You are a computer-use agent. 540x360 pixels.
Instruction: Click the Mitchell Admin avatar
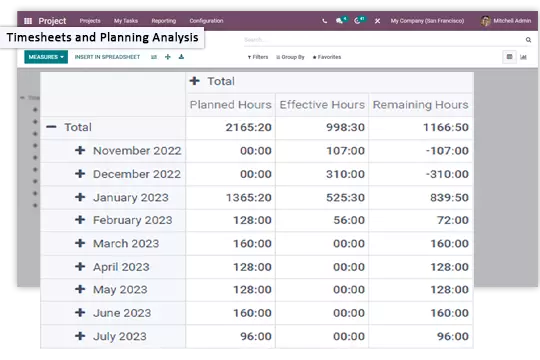tap(485, 21)
